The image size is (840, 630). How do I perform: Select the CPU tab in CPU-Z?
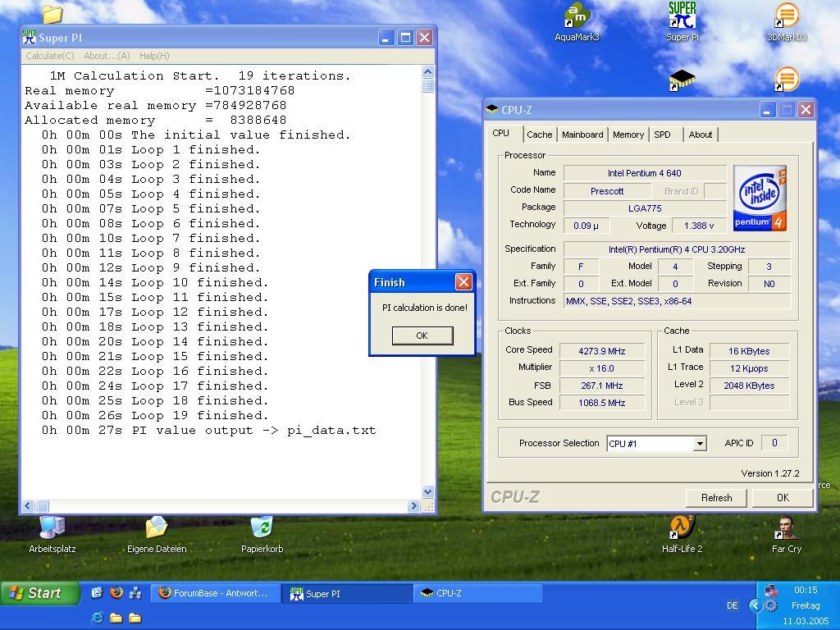pyautogui.click(x=503, y=133)
